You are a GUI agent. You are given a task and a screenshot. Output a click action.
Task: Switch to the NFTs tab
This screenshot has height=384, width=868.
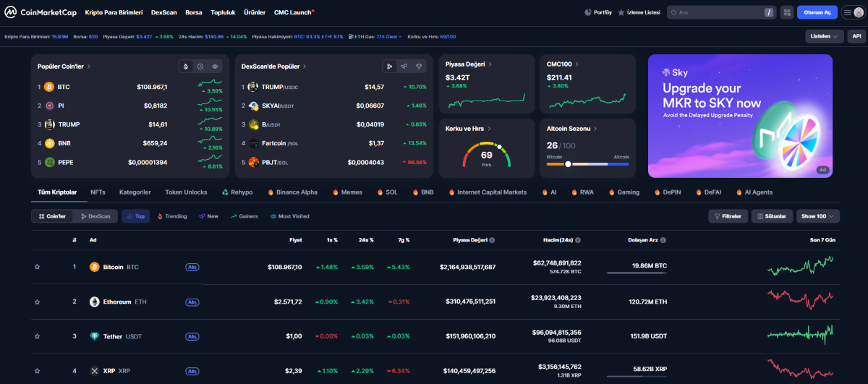98,192
